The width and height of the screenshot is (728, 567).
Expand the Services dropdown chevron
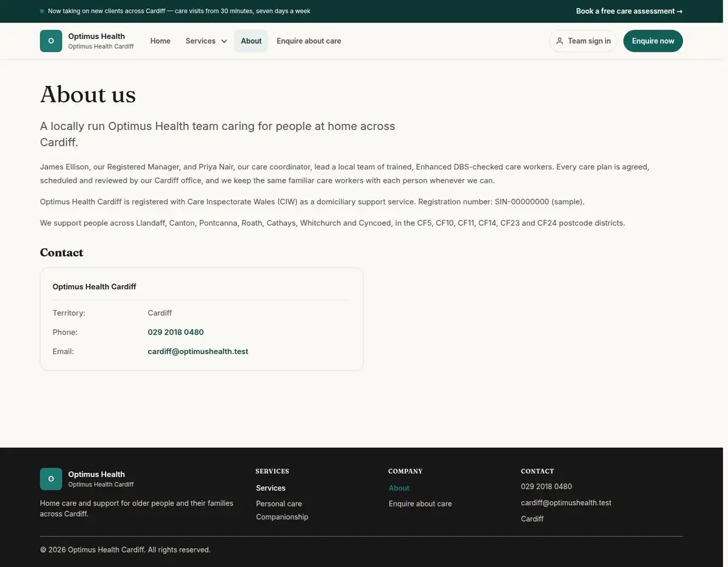point(224,41)
